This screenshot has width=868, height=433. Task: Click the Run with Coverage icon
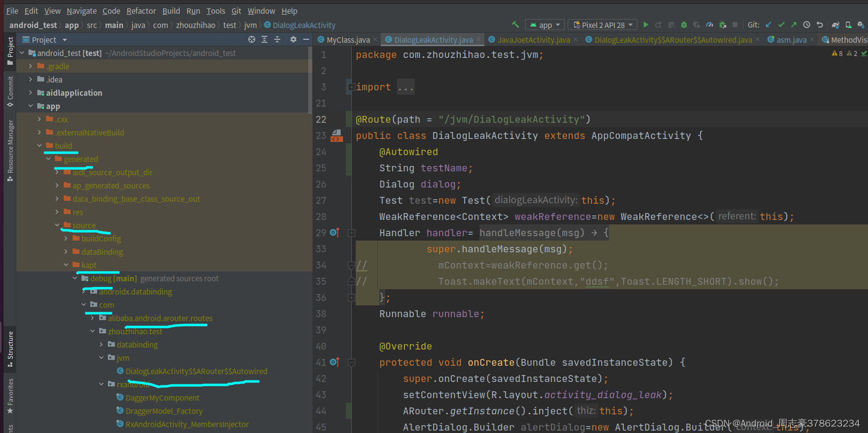coord(697,25)
